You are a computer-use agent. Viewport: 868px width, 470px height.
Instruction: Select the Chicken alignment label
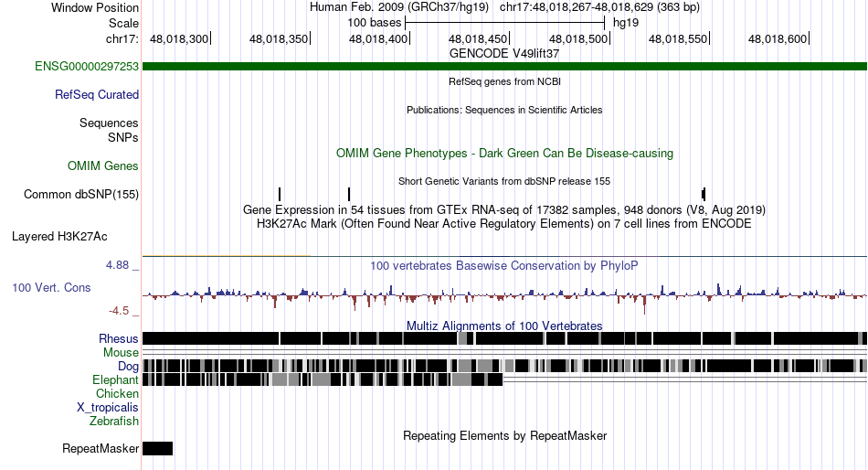[x=117, y=393]
